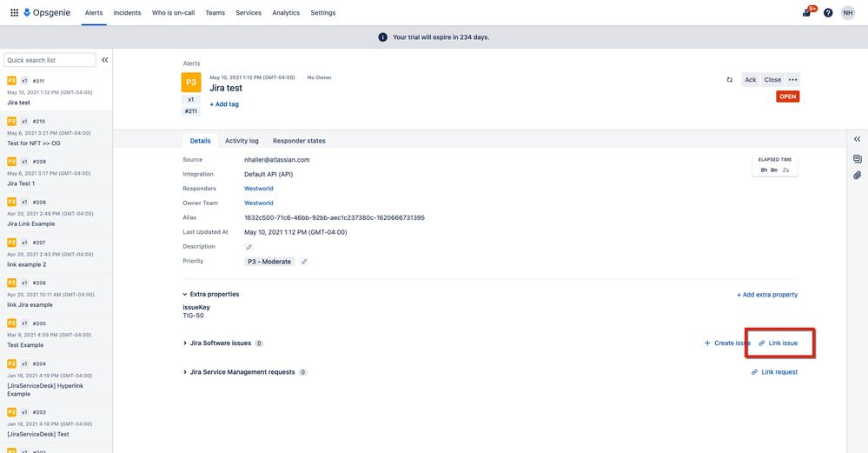Screen dimensions: 868x453
Task: Edit priority using pencil icon beside P3 - Moderate
Action: point(304,262)
